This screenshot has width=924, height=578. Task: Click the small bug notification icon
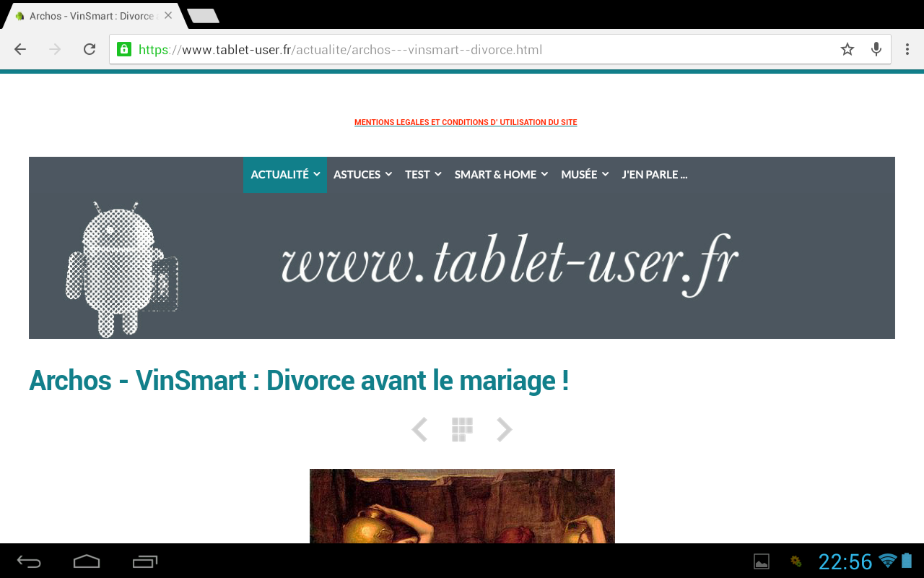(796, 561)
